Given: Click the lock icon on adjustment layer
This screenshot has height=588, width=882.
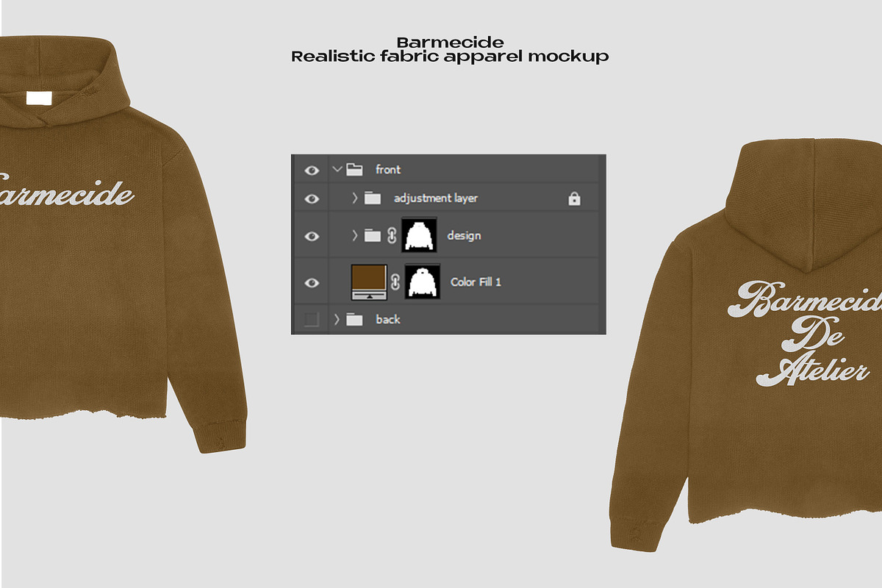Looking at the screenshot, I should coord(575,198).
